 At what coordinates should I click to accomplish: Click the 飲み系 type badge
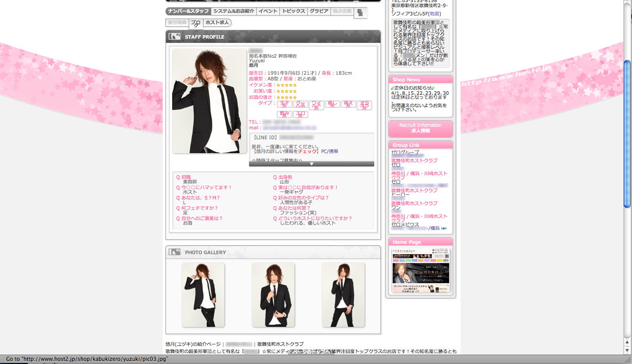(285, 114)
